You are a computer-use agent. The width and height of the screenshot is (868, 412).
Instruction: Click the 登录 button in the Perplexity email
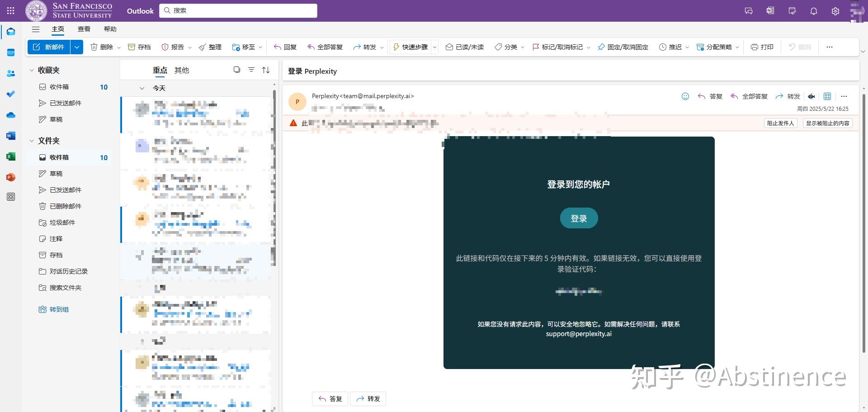579,218
